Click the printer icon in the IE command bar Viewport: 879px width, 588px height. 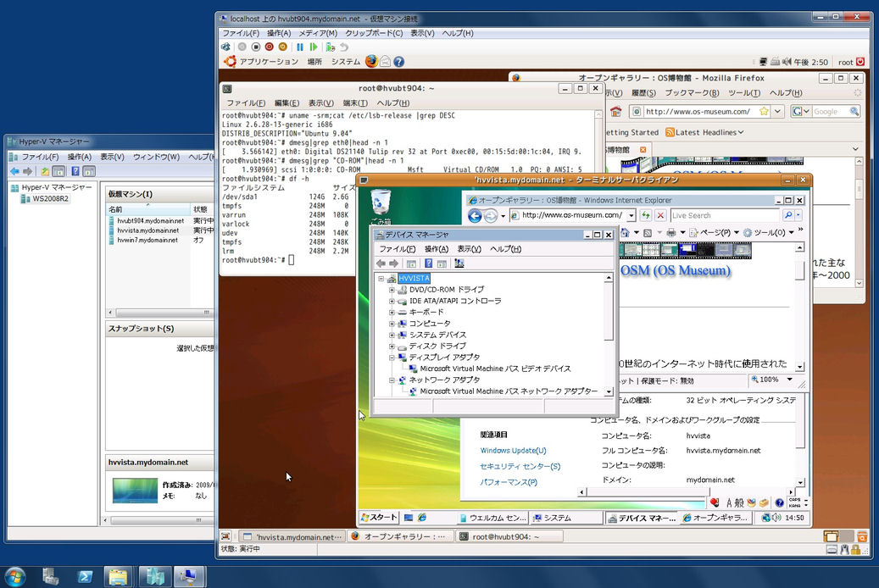[671, 233]
